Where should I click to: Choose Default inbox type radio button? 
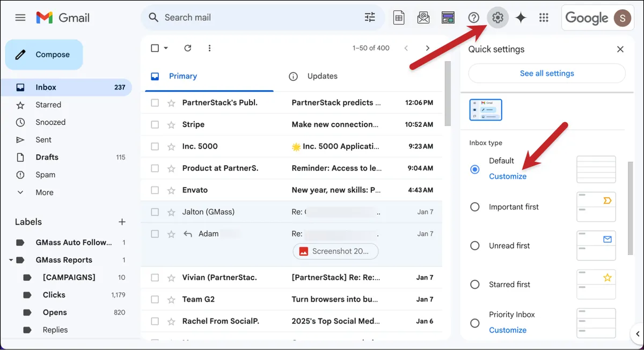click(x=474, y=169)
